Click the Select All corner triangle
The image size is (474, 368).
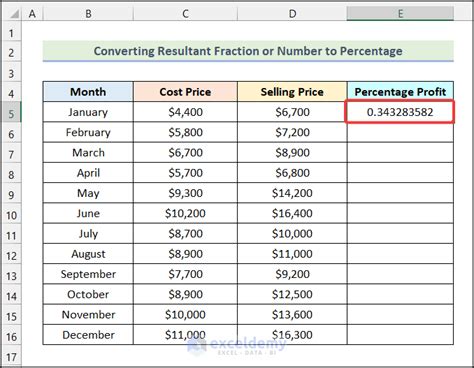(x=14, y=14)
